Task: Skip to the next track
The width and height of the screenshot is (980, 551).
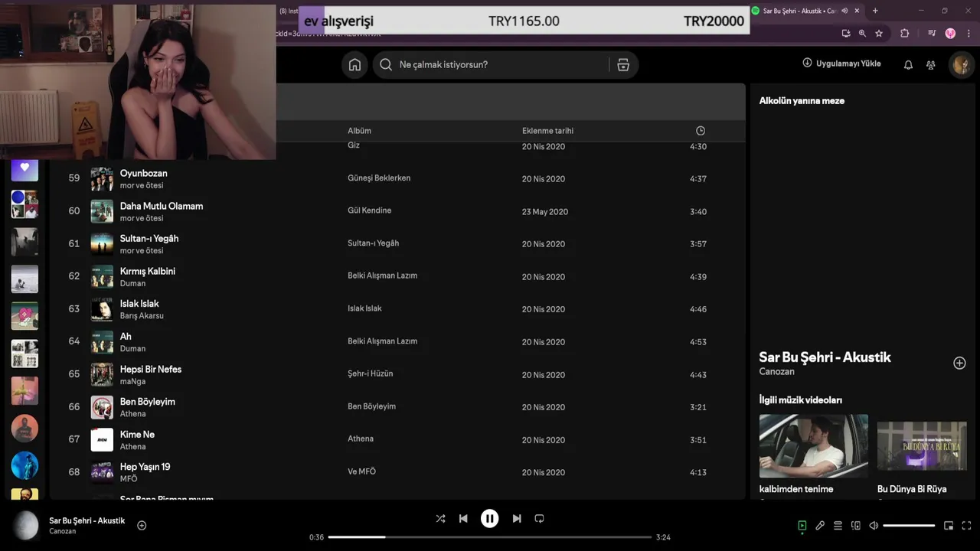Action: [517, 518]
